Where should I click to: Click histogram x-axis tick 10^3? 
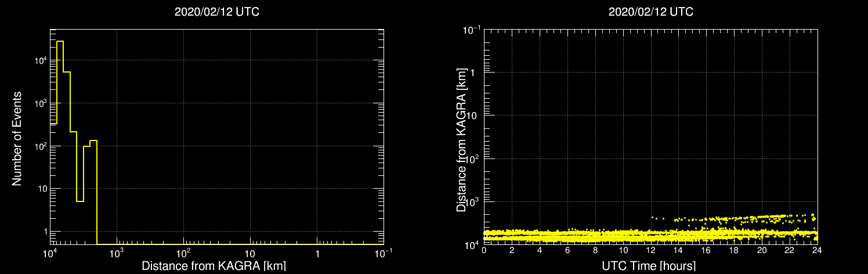click(117, 253)
